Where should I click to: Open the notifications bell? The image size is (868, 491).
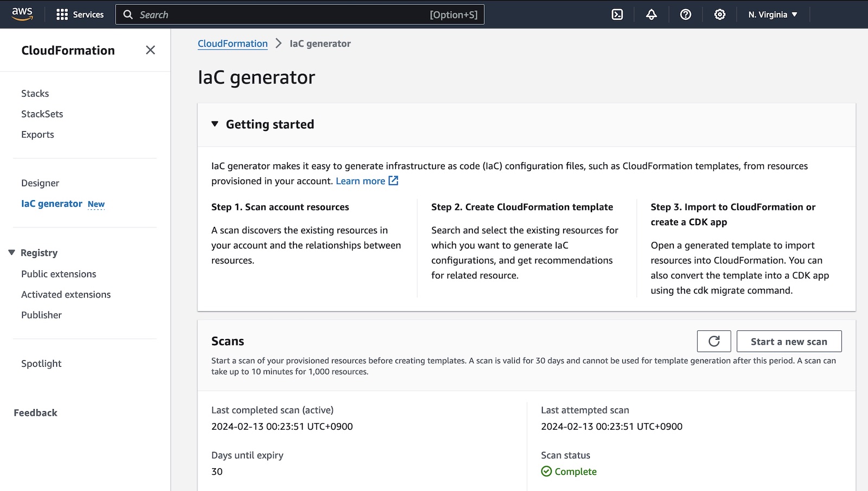pos(652,15)
